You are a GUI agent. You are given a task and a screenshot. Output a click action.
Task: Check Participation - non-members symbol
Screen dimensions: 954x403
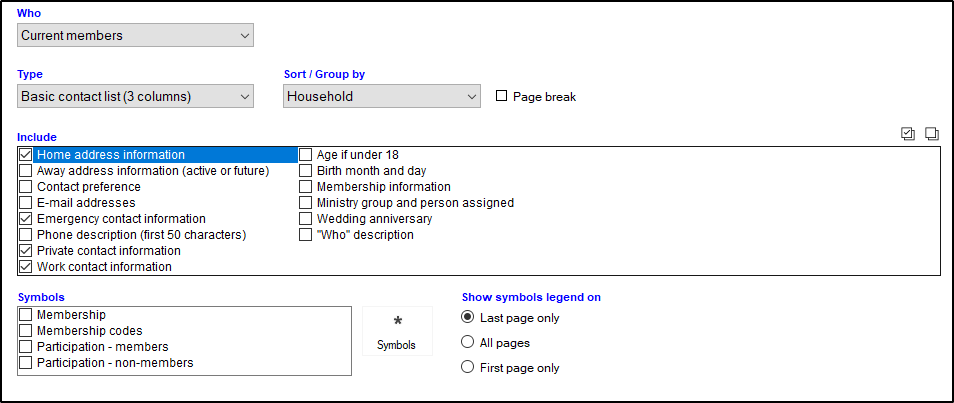coord(26,363)
